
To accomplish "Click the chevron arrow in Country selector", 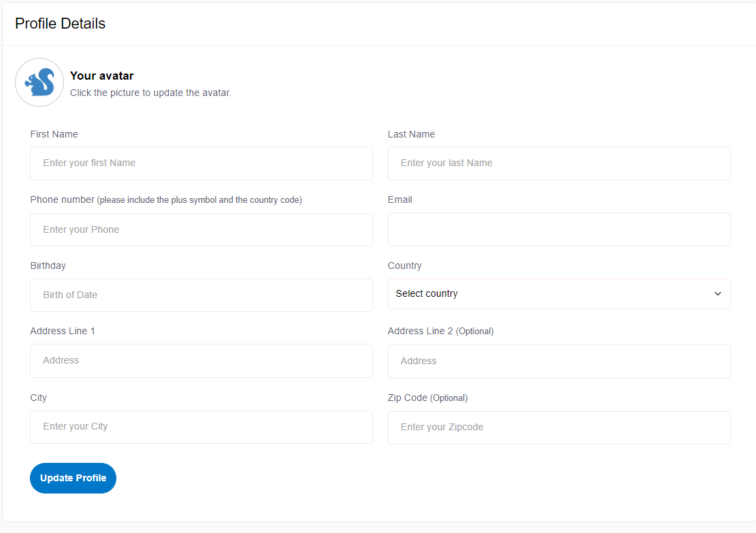I will 717,294.
